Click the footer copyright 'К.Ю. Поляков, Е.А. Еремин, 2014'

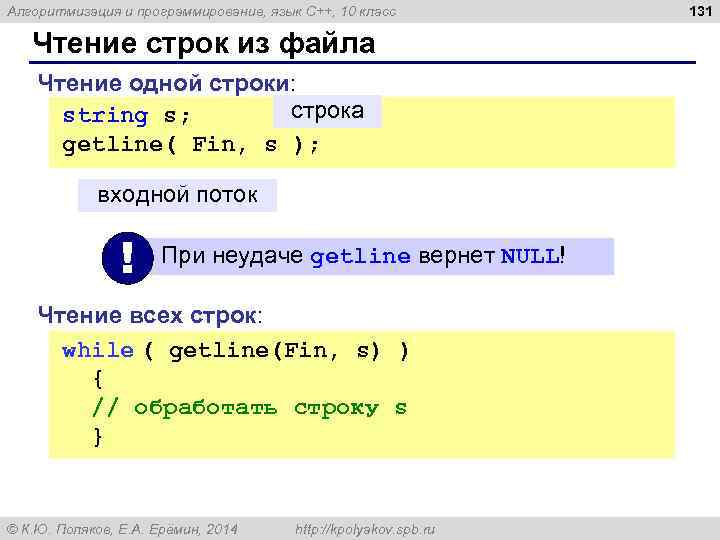(123, 529)
